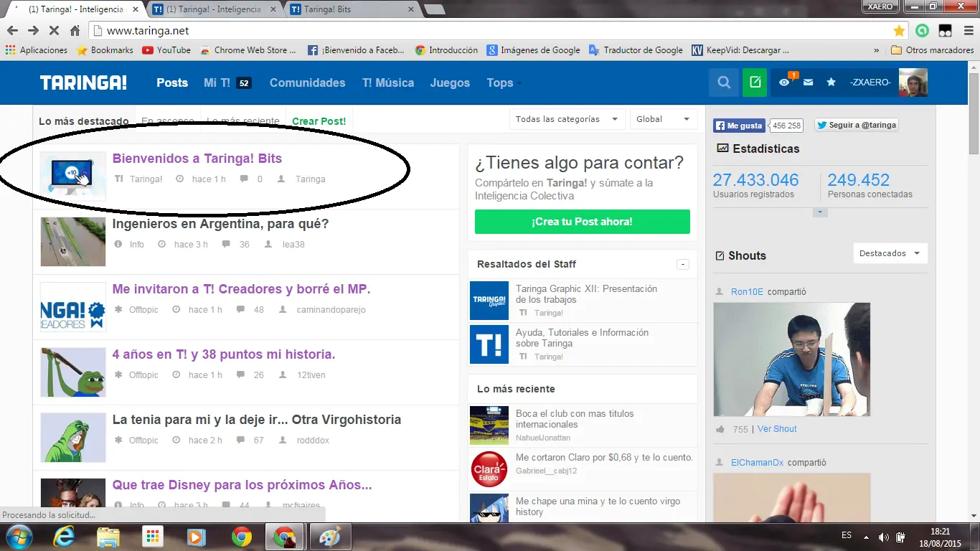Collapse the Resaltados del Staff section
This screenshot has width=980, height=551.
(x=683, y=265)
